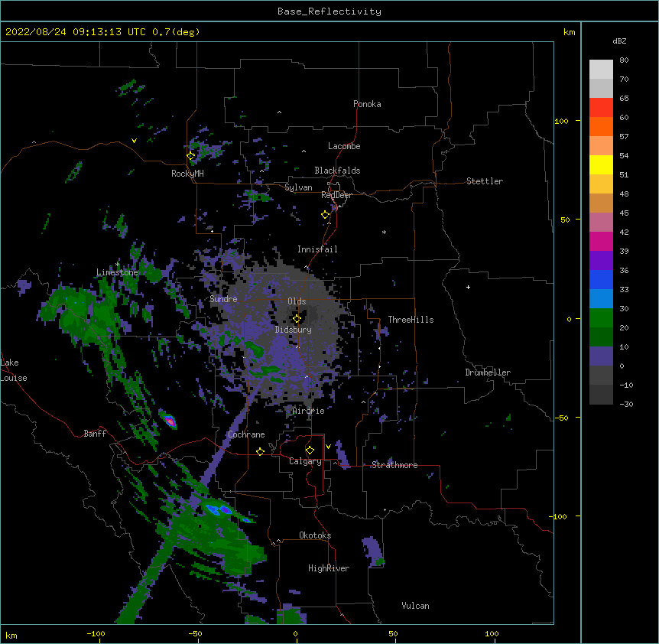The width and height of the screenshot is (659, 644).
Task: Click the 100 km tick on right axis
Action: tap(561, 121)
